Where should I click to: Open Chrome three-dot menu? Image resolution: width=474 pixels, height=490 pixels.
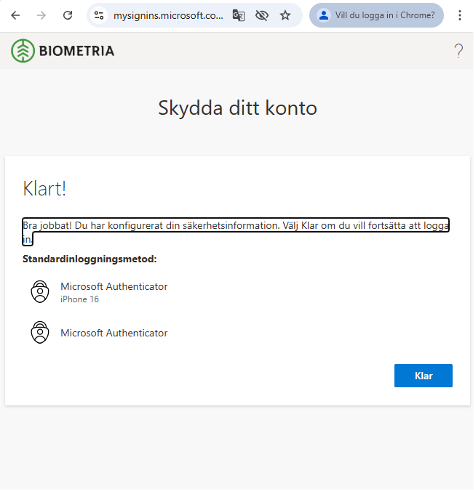point(460,15)
